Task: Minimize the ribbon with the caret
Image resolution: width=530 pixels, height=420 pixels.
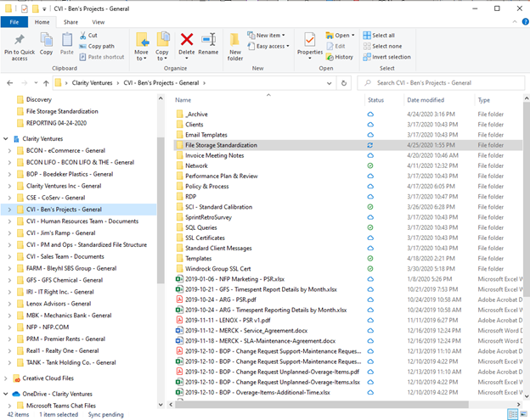Action: click(515, 21)
